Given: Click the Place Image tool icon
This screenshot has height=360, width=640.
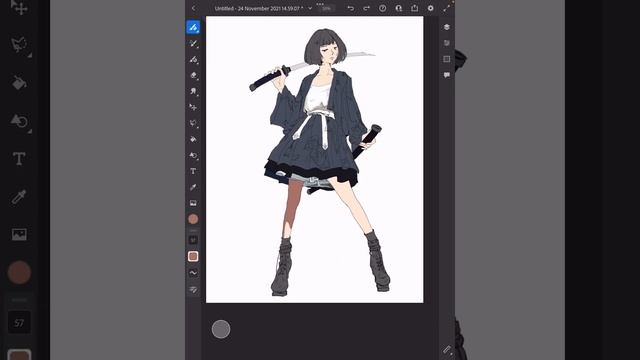Looking at the screenshot, I should (x=193, y=203).
